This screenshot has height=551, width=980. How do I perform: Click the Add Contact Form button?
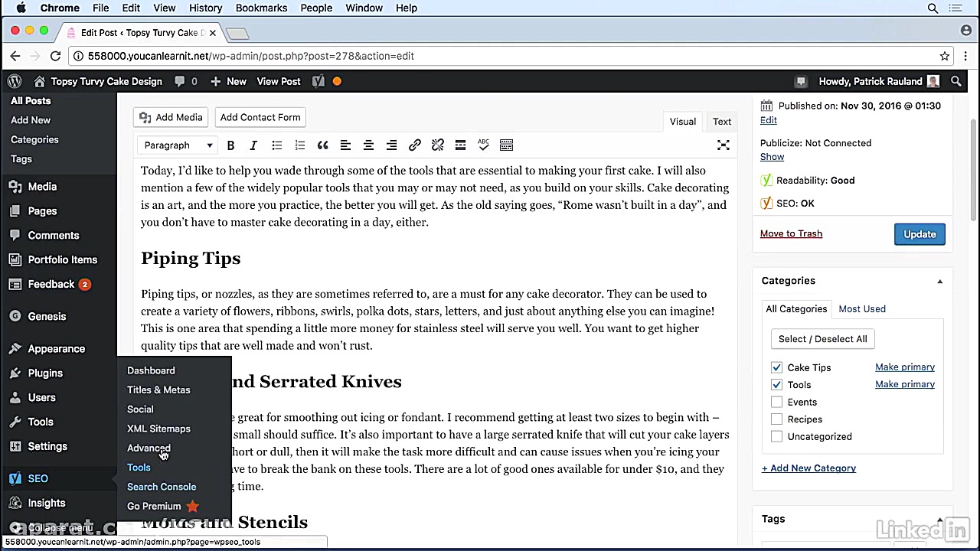coord(260,117)
